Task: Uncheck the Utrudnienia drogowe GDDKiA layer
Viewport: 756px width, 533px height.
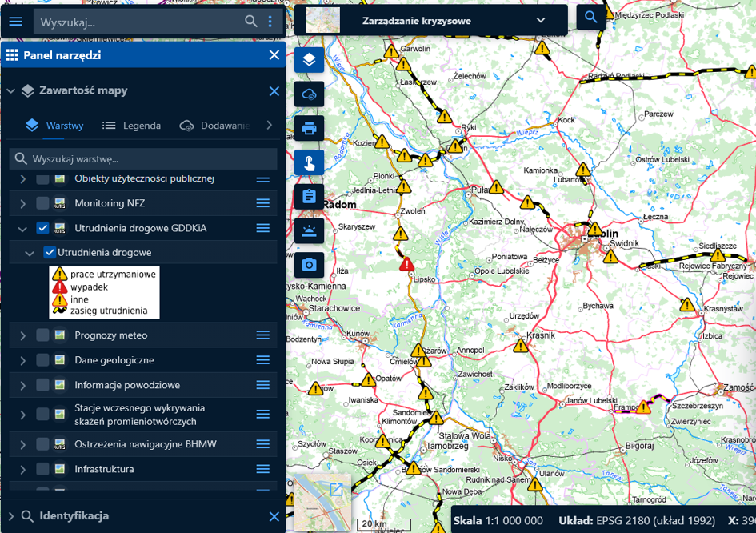Action: pos(42,228)
